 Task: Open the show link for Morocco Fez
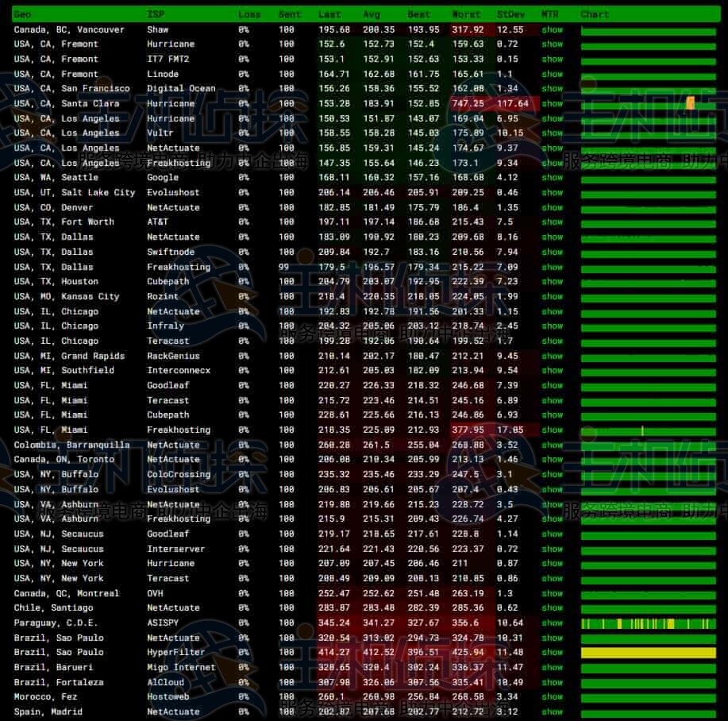click(552, 697)
